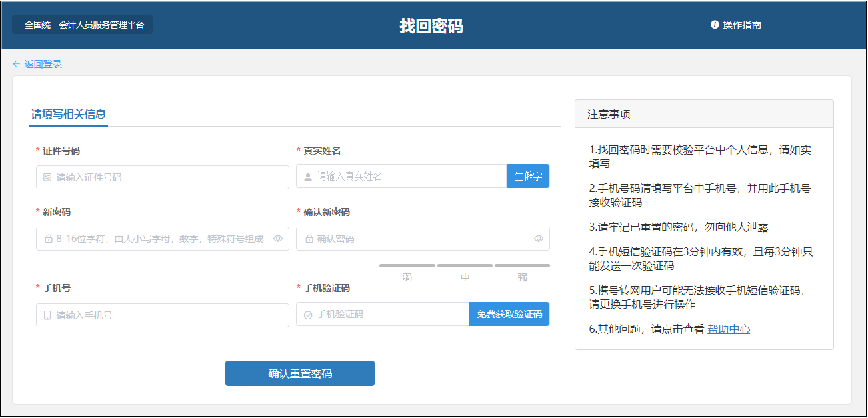Click the checkmark icon in 手机验证码 field
This screenshot has width=868, height=418.
307,315
